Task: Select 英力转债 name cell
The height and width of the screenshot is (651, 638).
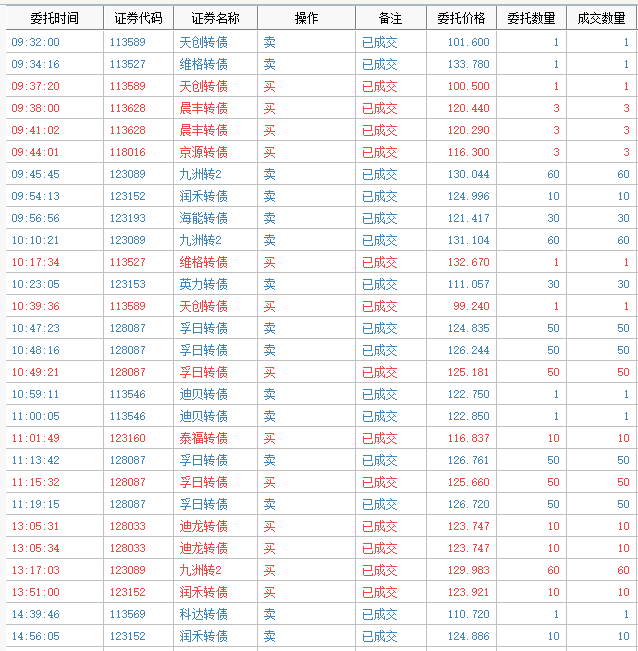Action: (x=203, y=284)
